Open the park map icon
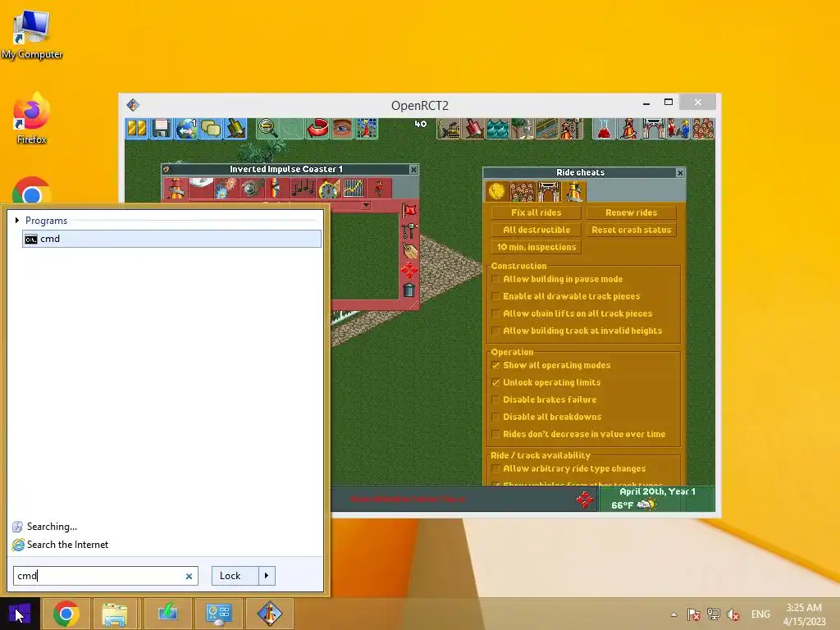This screenshot has height=630, width=840. (367, 129)
